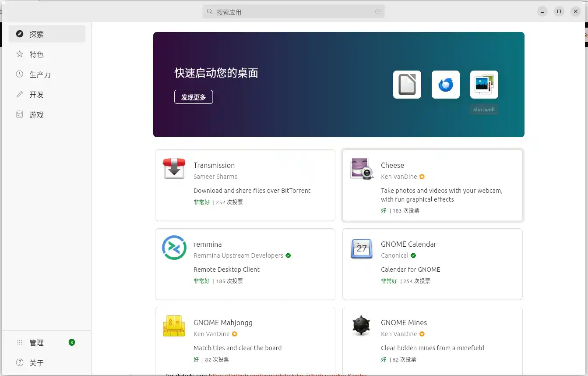Screen dimensions: 588x376
Task: Click the GNOME Mahjongg tiles icon
Action: tap(174, 326)
